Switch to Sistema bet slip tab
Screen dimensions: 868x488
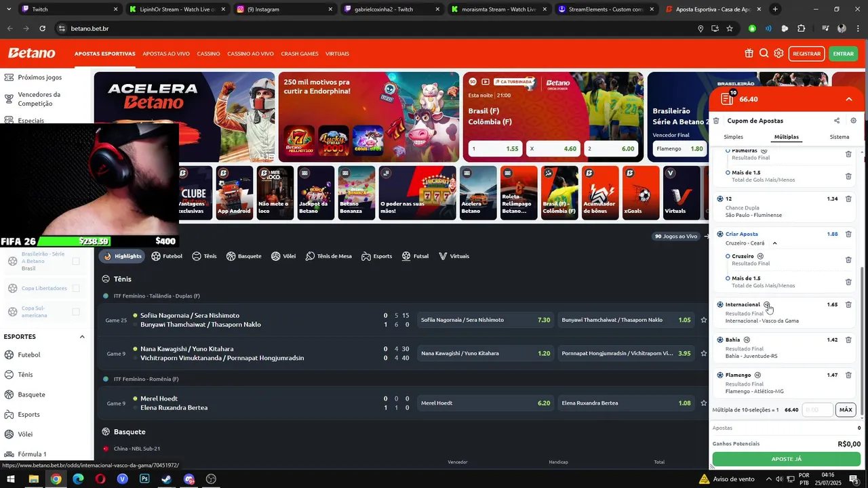click(839, 137)
